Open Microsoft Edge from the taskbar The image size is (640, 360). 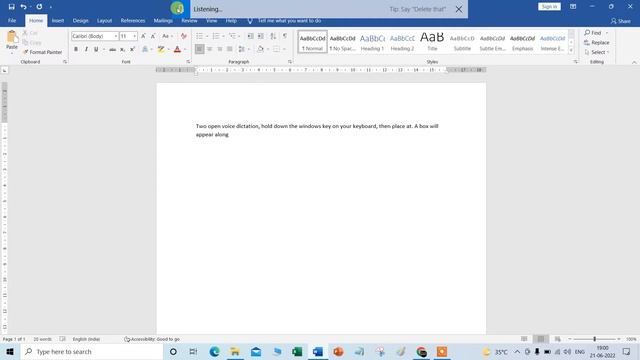pyautogui.click(x=215, y=351)
